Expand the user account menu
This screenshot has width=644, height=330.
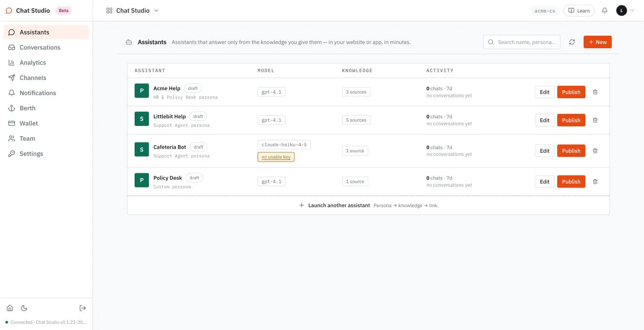coord(625,10)
